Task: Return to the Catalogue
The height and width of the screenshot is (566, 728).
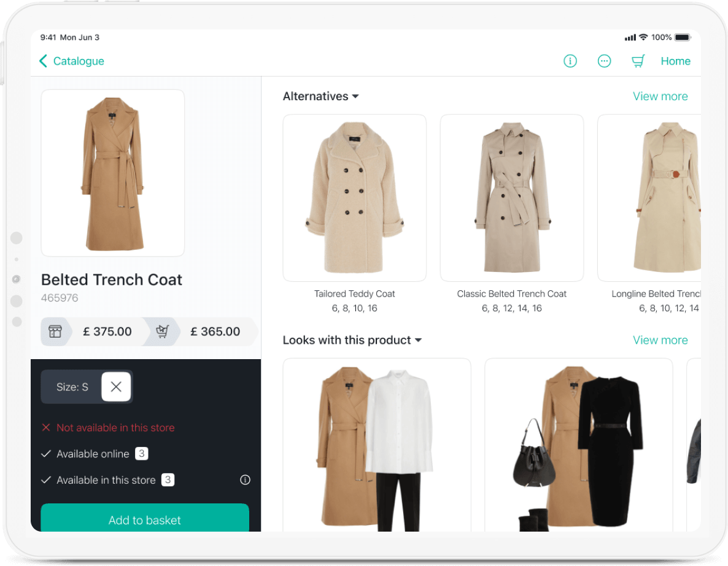Action: coord(79,61)
